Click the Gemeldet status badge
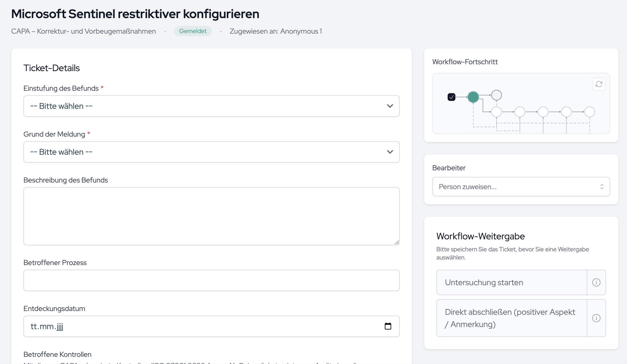The height and width of the screenshot is (364, 627). [x=193, y=31]
